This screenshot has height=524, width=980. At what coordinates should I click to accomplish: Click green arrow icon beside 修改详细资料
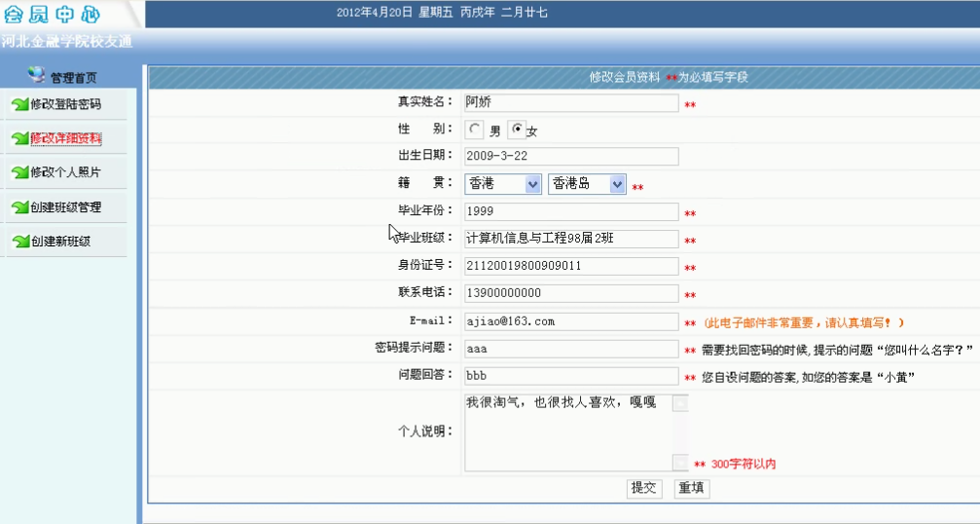[x=20, y=138]
